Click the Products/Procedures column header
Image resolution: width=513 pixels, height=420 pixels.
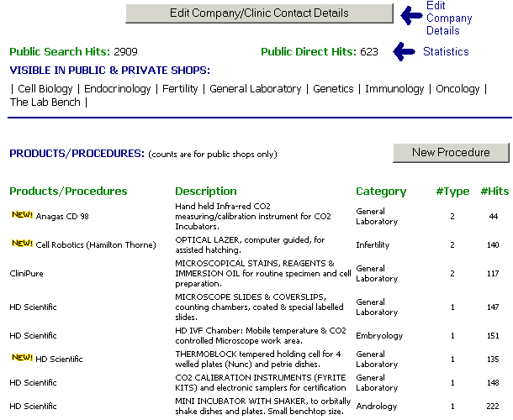pos(68,192)
